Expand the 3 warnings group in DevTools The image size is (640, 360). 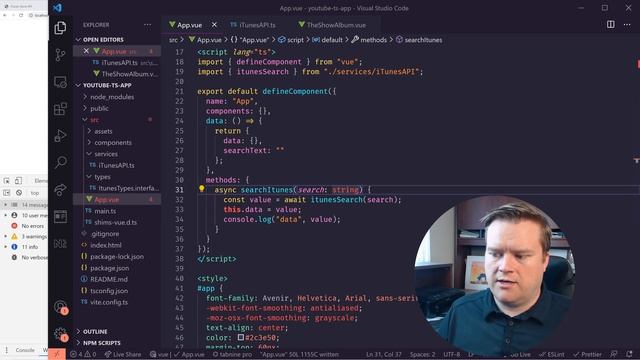pyautogui.click(x=5, y=236)
